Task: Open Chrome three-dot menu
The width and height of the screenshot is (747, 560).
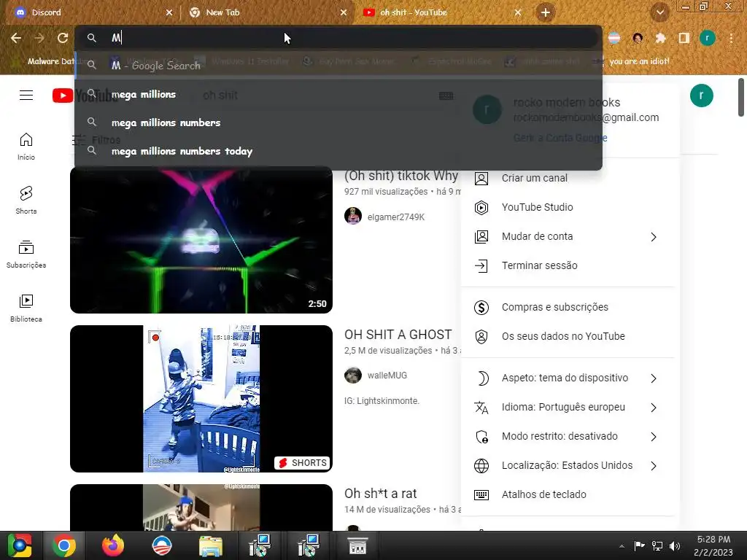Action: click(731, 38)
